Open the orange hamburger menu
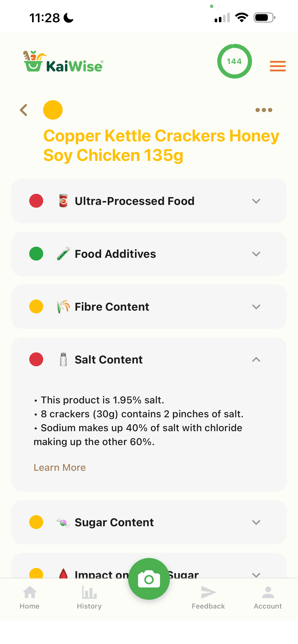 click(278, 66)
